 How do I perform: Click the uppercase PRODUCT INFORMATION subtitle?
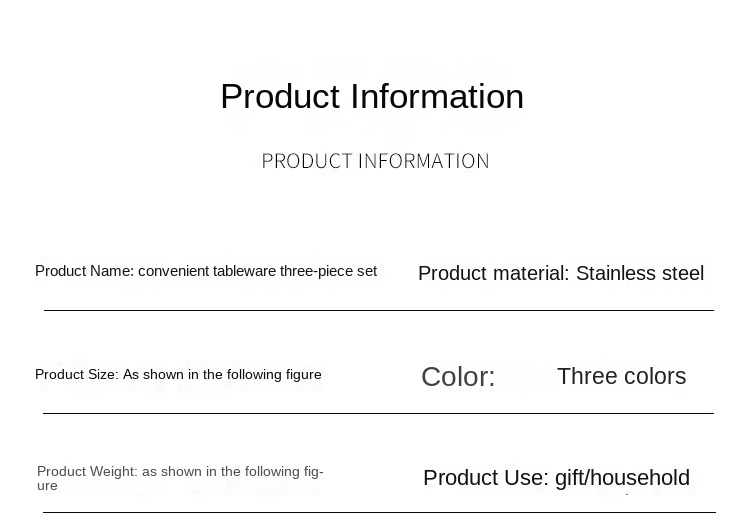pyautogui.click(x=375, y=161)
